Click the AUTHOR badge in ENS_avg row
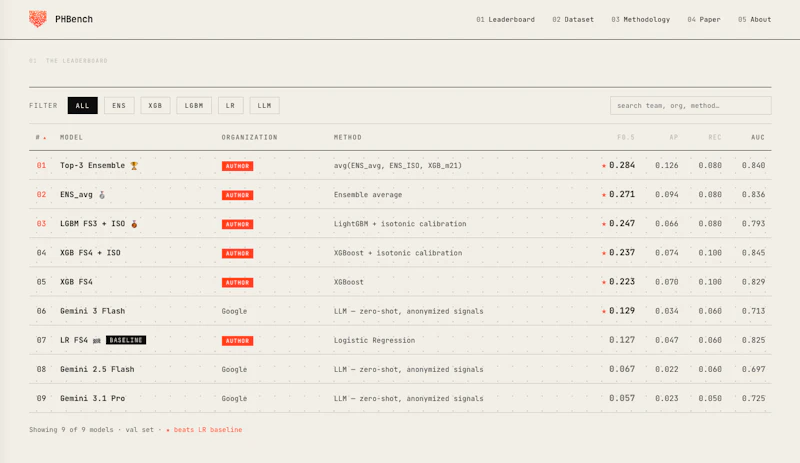Viewport: 800px width, 463px height. [x=237, y=195]
